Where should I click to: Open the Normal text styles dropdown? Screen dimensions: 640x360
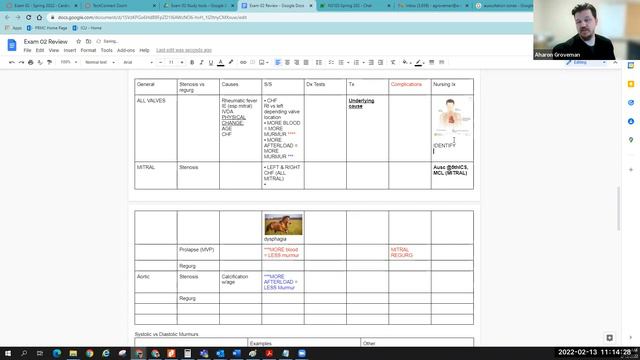point(100,62)
